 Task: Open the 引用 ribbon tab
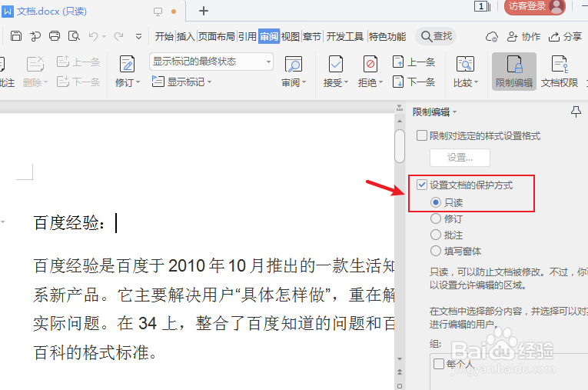click(247, 36)
